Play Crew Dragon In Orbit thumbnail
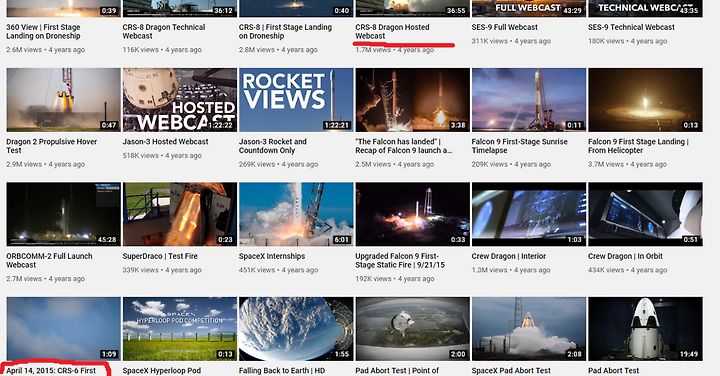This screenshot has height=376, width=720. pyautogui.click(x=645, y=214)
